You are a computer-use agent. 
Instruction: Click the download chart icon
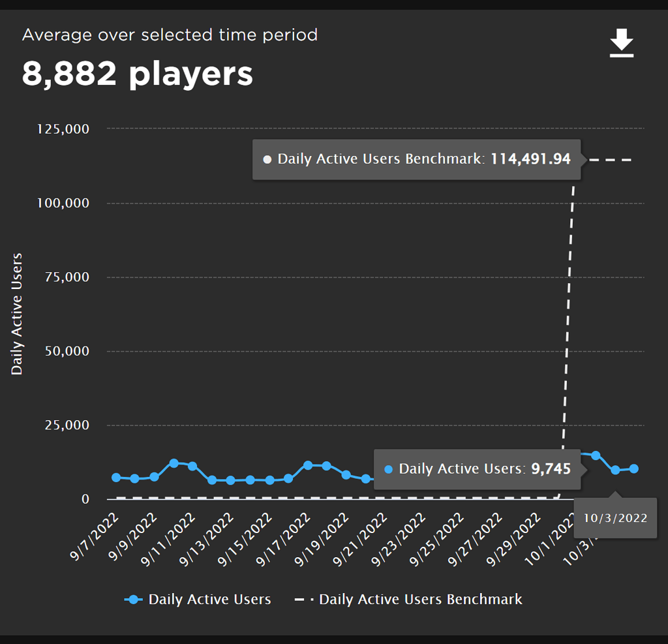click(620, 44)
